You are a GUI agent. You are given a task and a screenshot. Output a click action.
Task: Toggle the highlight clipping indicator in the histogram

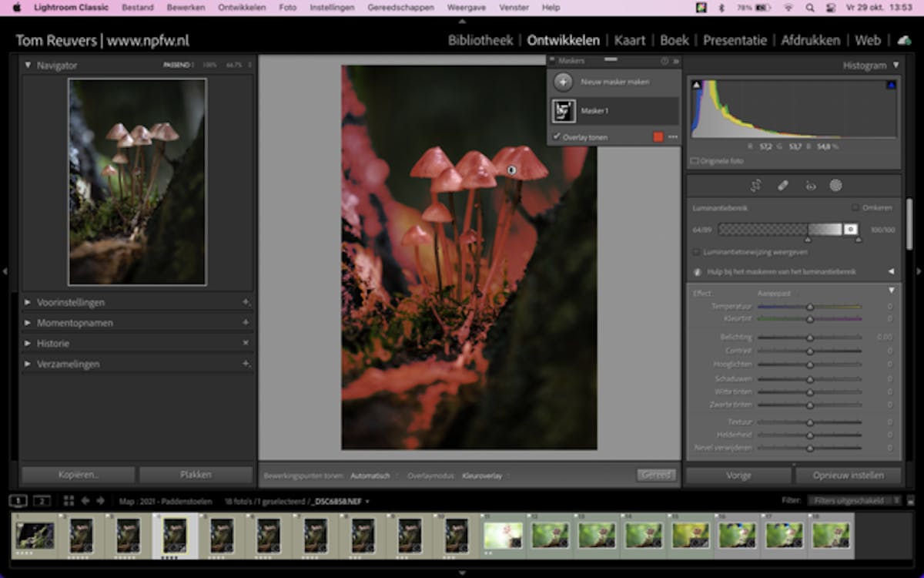891,86
